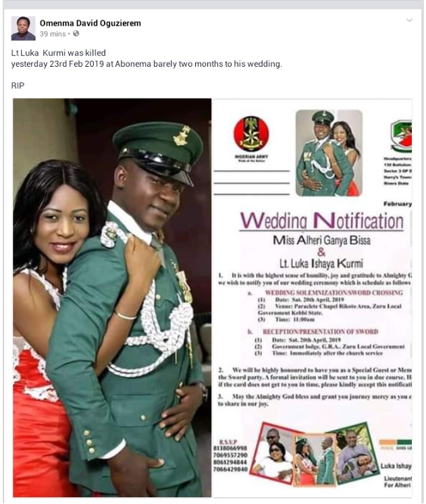This screenshot has height=504, width=426.
Task: Expand the post options chevron
Action: click(x=409, y=20)
